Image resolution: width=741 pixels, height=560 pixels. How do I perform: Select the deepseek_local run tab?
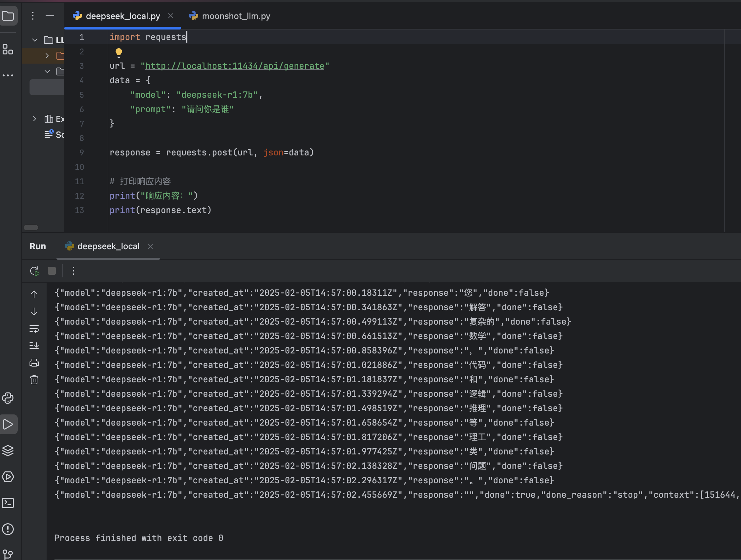108,246
